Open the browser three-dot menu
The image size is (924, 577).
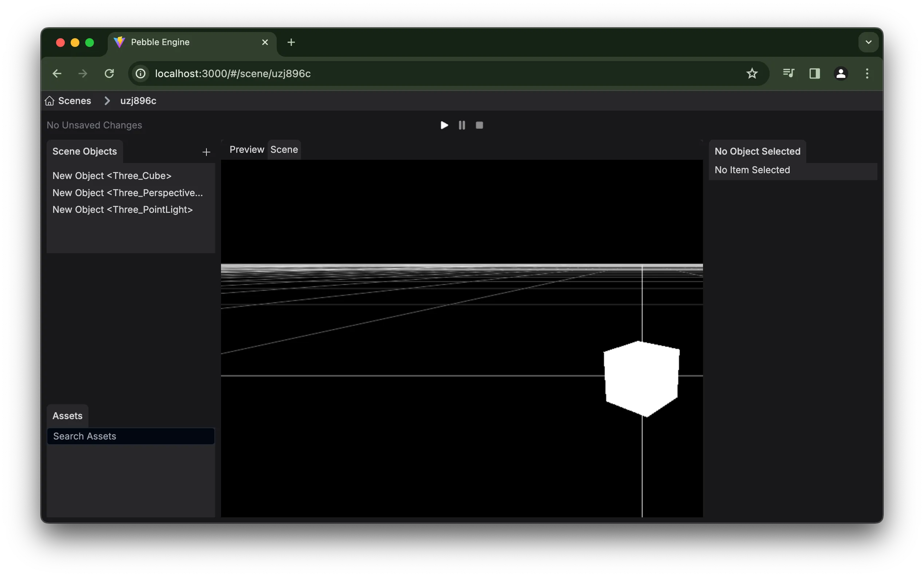tap(867, 73)
